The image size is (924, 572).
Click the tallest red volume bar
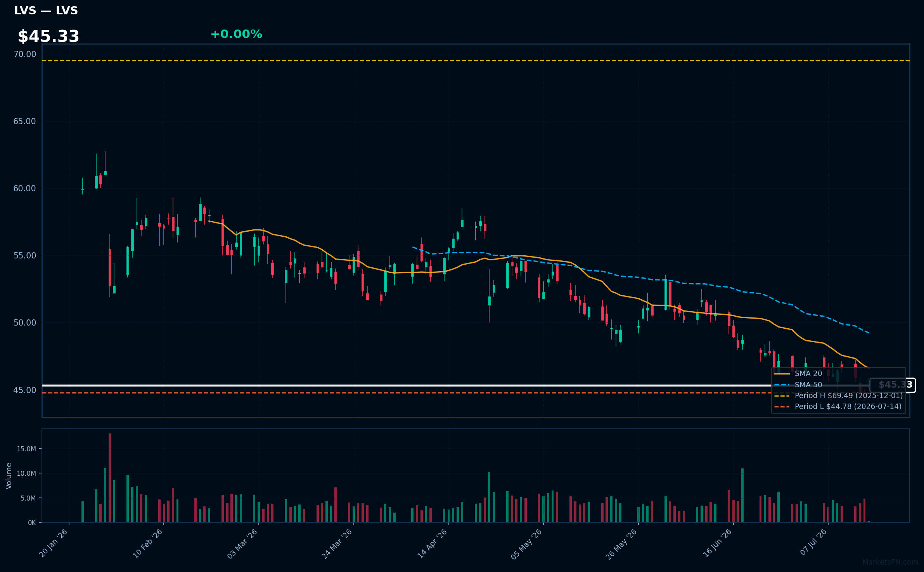[x=110, y=478]
